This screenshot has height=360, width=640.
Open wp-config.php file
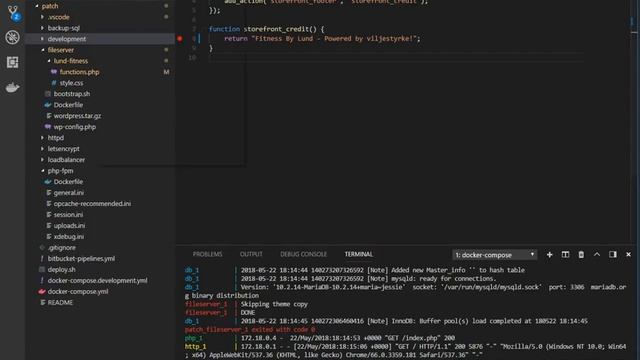pyautogui.click(x=75, y=127)
